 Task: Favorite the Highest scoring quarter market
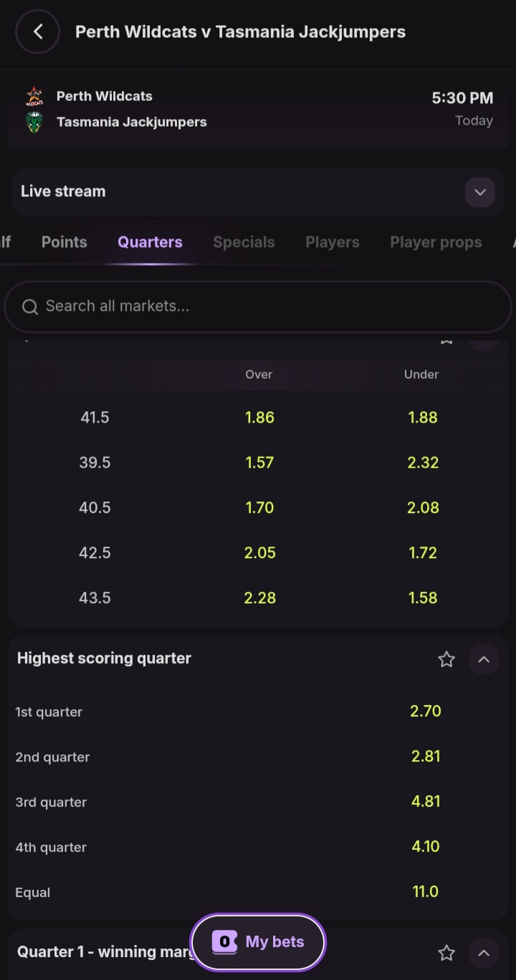coord(446,659)
